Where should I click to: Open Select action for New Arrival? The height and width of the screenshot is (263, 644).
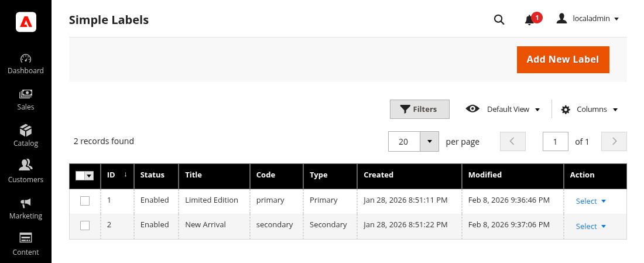pos(590,226)
